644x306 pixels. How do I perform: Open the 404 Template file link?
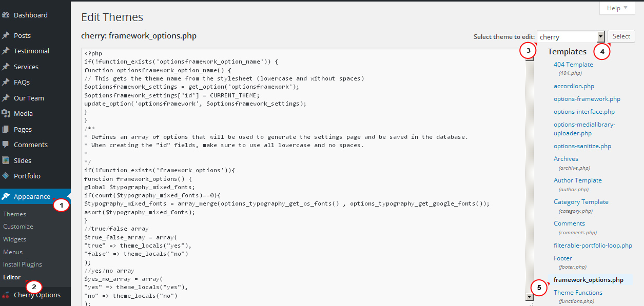tap(573, 65)
